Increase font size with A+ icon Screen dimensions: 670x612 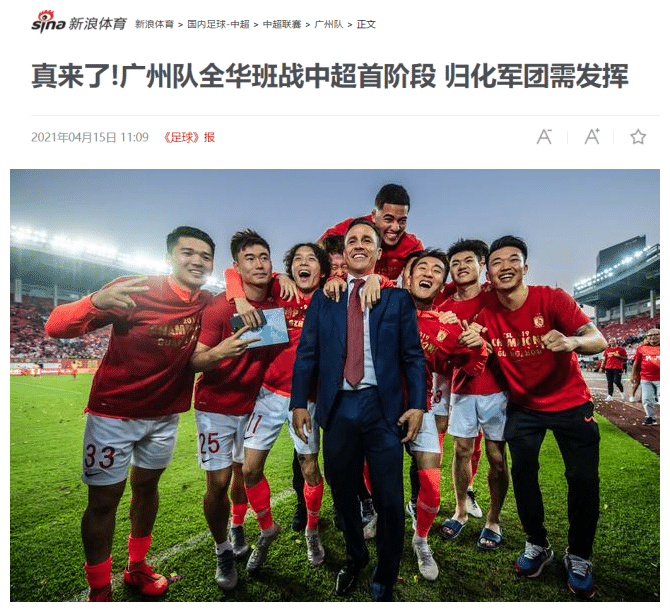[x=592, y=137]
